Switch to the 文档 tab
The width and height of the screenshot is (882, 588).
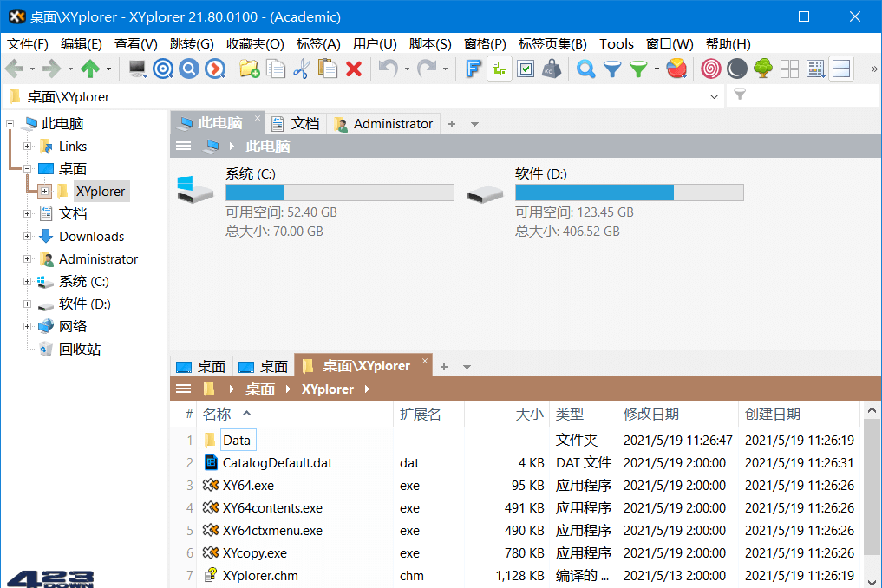(296, 123)
